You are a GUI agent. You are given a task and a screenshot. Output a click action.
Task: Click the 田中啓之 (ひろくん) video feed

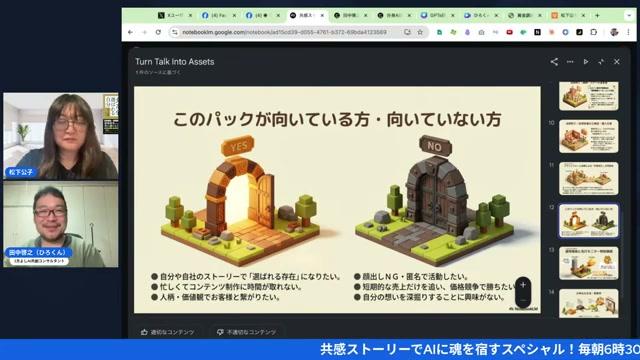point(61,224)
